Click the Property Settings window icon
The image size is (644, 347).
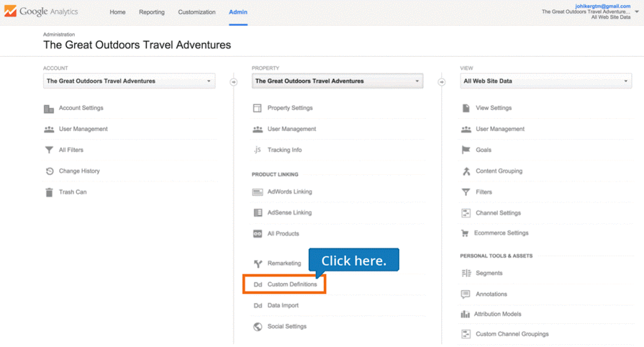tap(257, 108)
